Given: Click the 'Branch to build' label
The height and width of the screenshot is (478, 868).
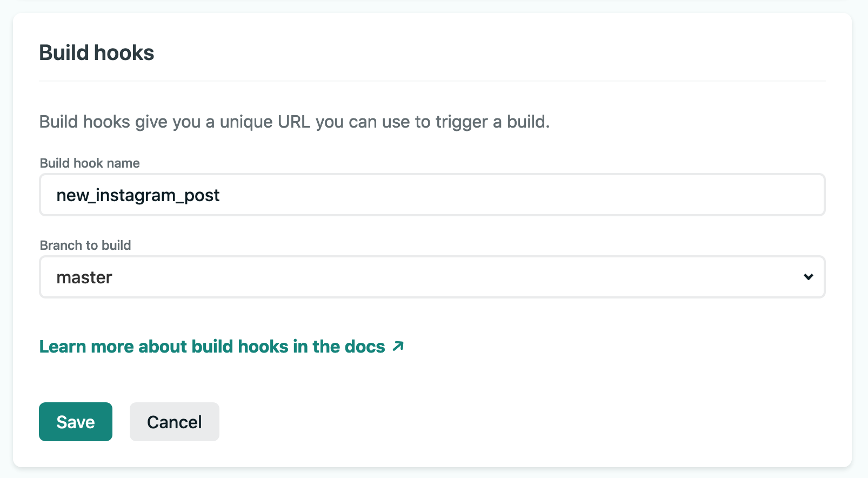Looking at the screenshot, I should (x=85, y=245).
